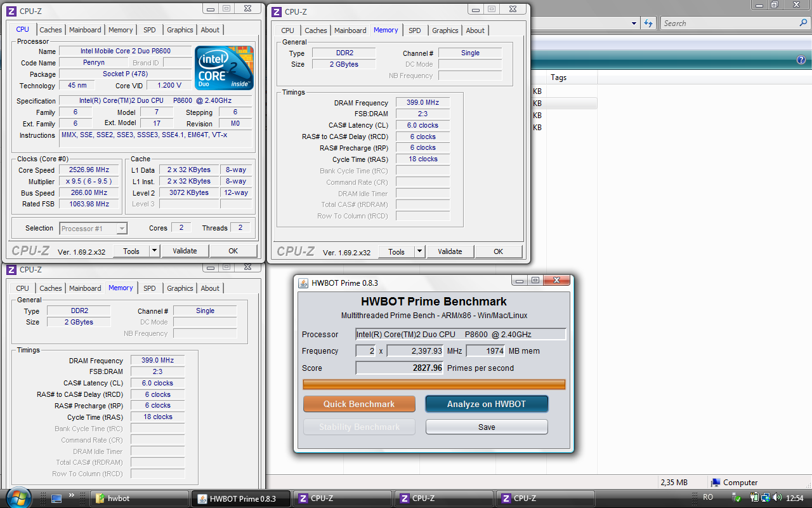The image size is (812, 508).
Task: Click Core Speed value 2526.96 MHz
Action: 88,170
